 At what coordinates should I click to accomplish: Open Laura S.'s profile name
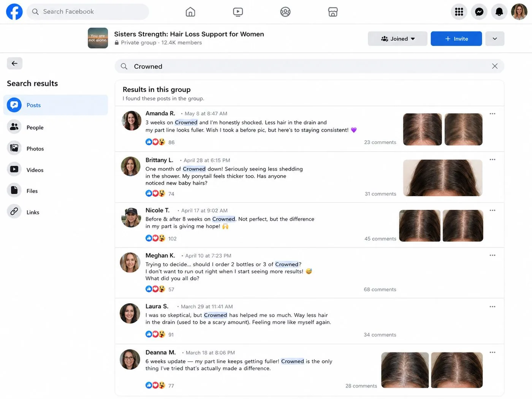(x=157, y=306)
